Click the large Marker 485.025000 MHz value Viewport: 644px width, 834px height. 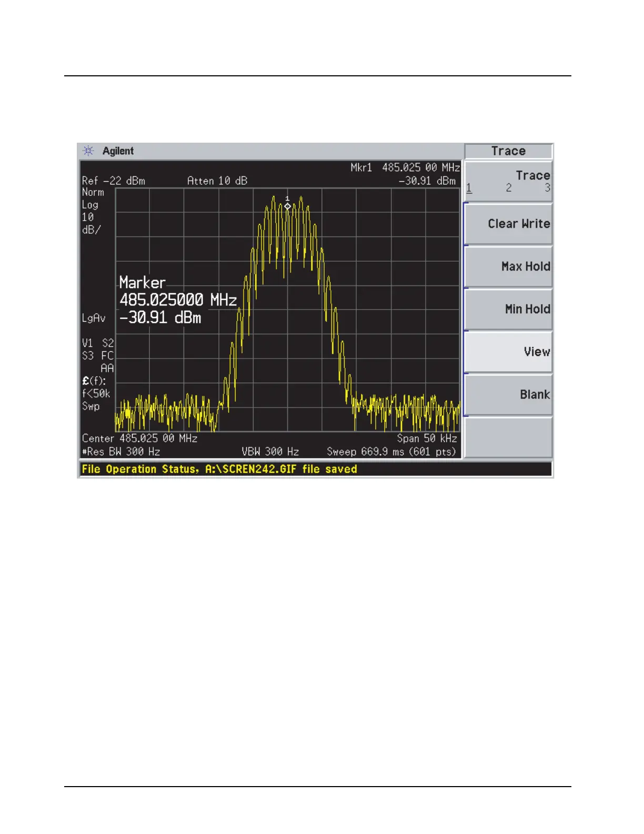178,300
